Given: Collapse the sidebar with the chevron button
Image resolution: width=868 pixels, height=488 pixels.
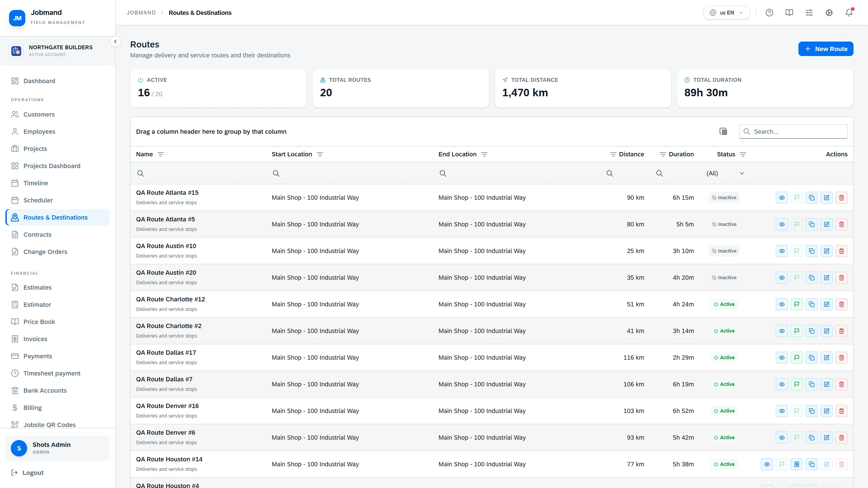Looking at the screenshot, I should pyautogui.click(x=115, y=42).
